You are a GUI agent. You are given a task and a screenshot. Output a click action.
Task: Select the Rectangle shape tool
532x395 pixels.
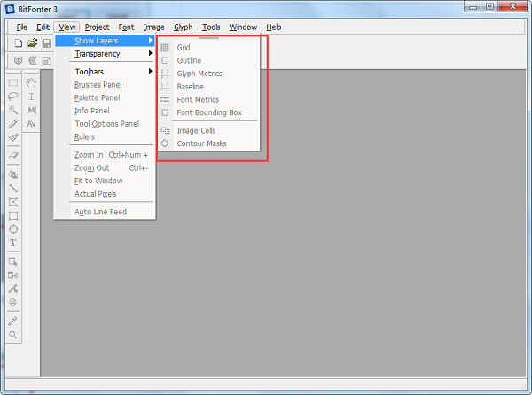point(13,216)
